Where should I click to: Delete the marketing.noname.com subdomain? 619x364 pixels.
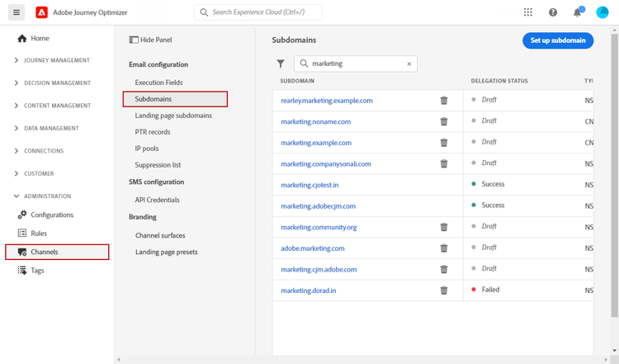pyautogui.click(x=444, y=121)
